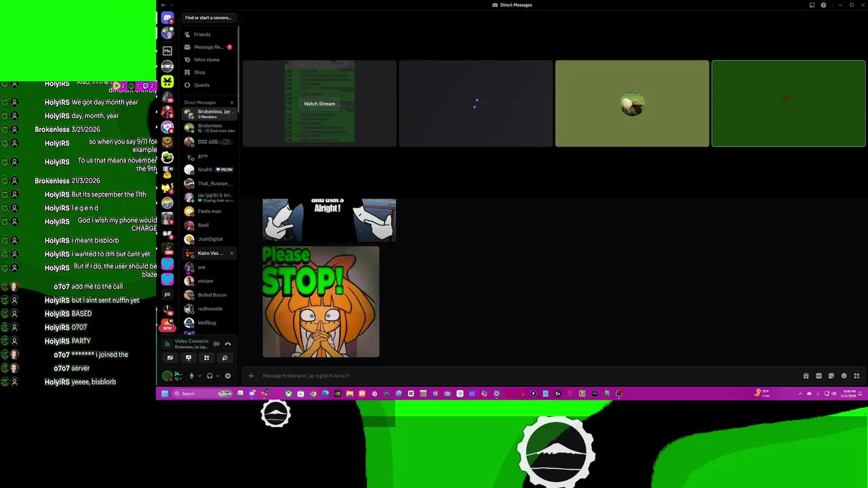Open the Mc server icon
This screenshot has height=488, width=868.
coord(167,51)
